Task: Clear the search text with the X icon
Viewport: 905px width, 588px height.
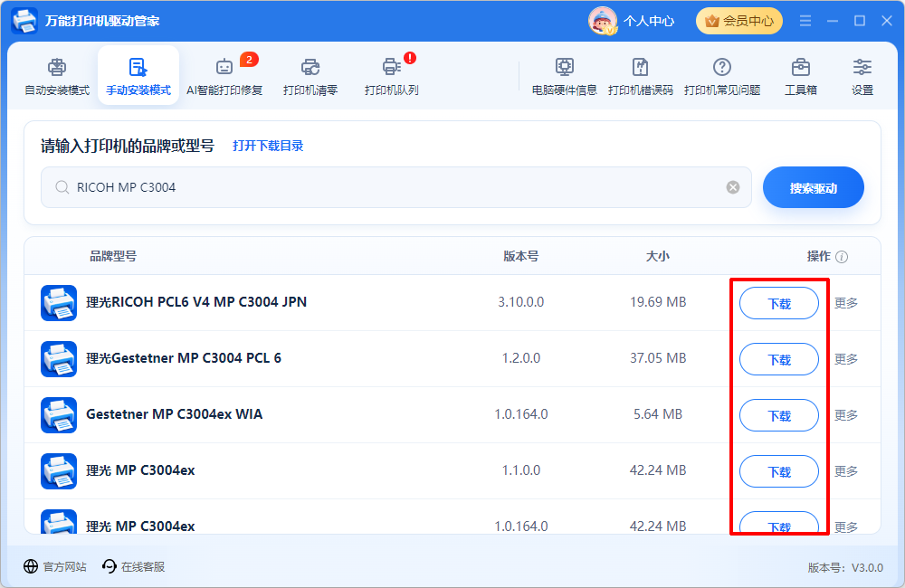Action: [733, 187]
